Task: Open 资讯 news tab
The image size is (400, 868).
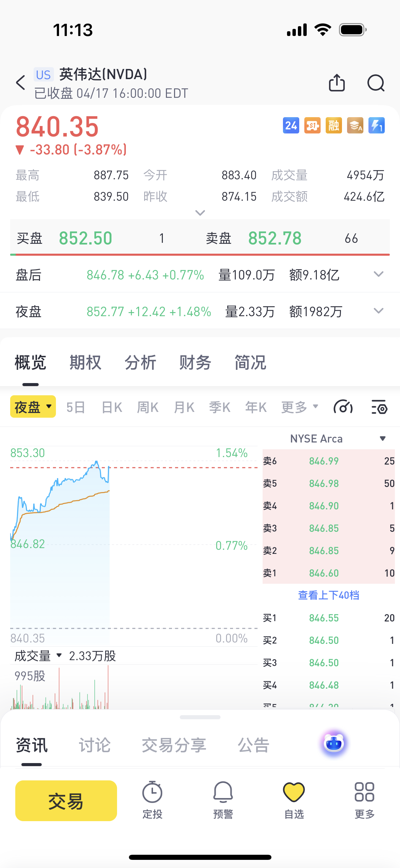Action: pos(32,745)
